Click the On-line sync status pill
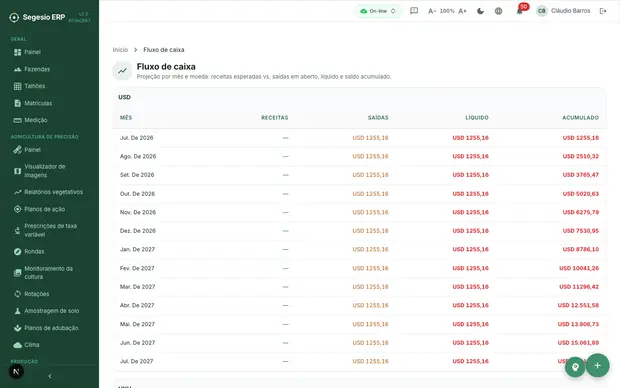 tap(378, 11)
